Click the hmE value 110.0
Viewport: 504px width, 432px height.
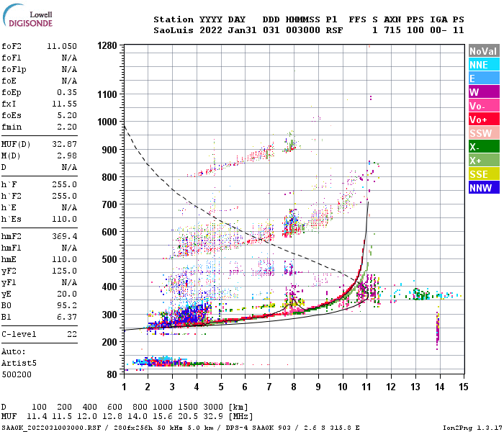pyautogui.click(x=64, y=259)
